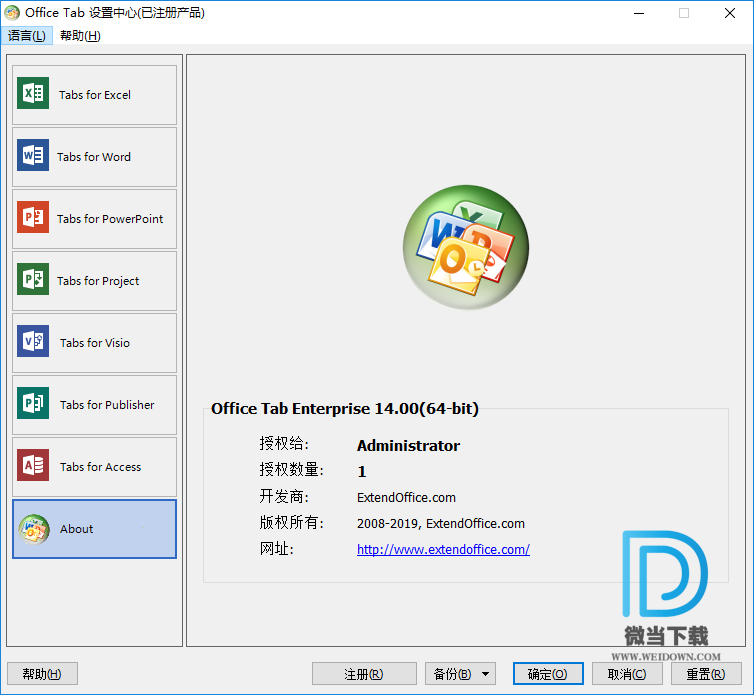
Task: Open the 语言(L) menu
Action: [26, 36]
